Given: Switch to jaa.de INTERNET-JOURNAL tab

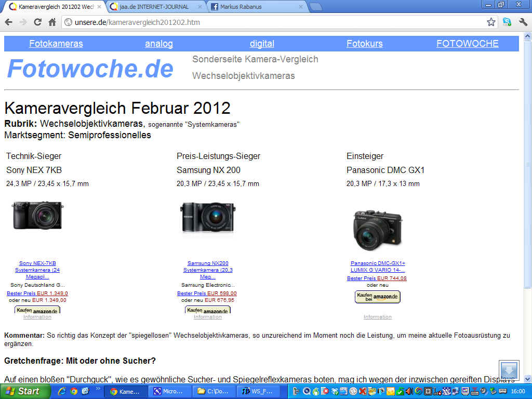Looking at the screenshot, I should 155,7.
